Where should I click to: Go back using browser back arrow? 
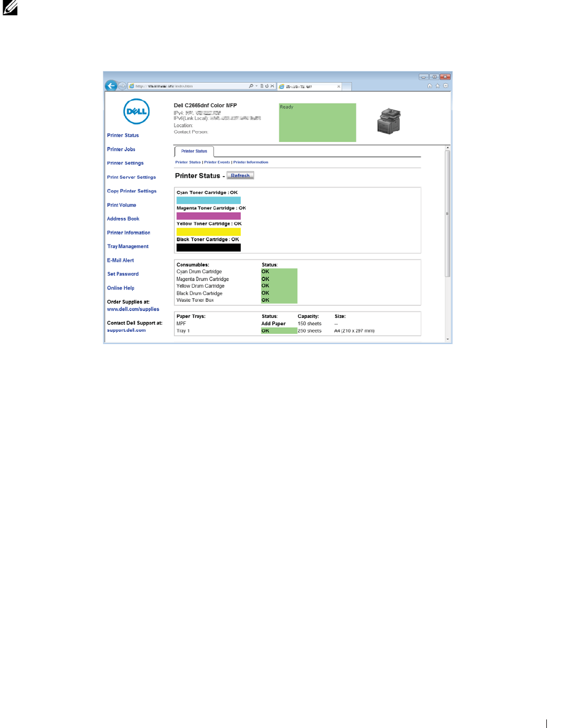(x=110, y=86)
